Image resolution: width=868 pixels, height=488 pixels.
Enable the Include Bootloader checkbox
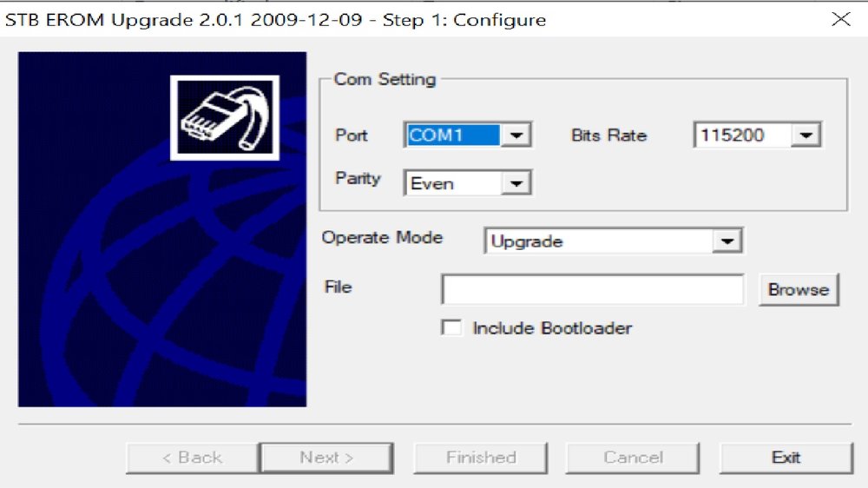click(451, 327)
